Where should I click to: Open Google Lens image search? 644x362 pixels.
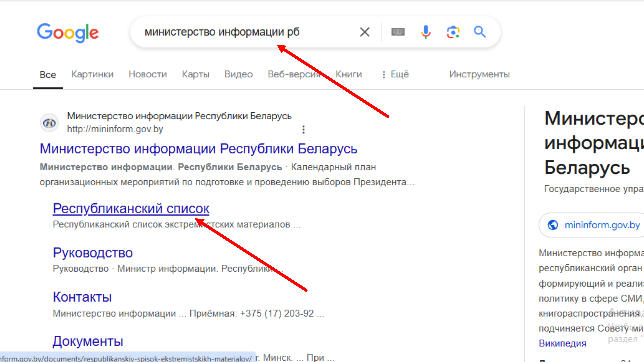pyautogui.click(x=453, y=32)
